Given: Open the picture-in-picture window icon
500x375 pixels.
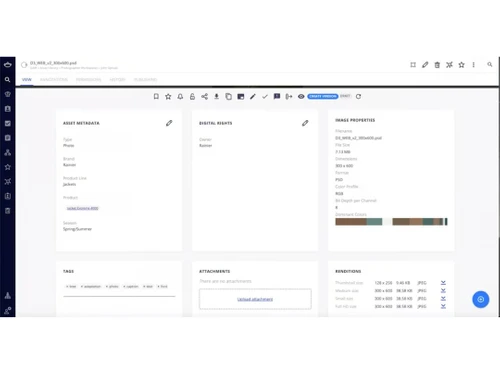Looking at the screenshot, I should click(241, 96).
